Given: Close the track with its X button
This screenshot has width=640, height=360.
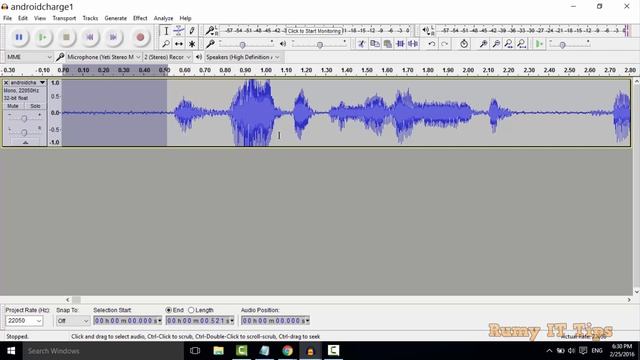Looking at the screenshot, I should [6, 82].
